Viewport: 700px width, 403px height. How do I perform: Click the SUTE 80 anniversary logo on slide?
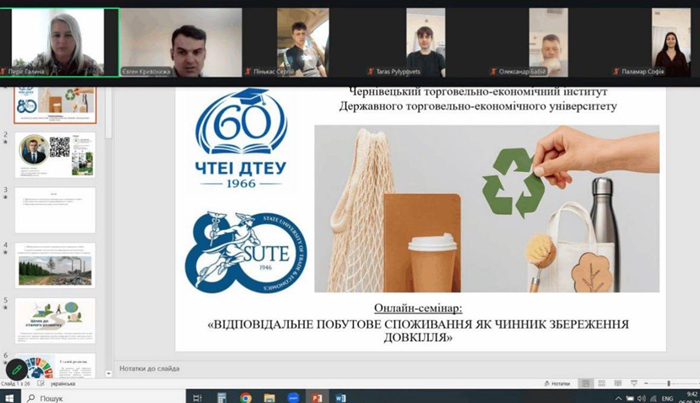[246, 252]
